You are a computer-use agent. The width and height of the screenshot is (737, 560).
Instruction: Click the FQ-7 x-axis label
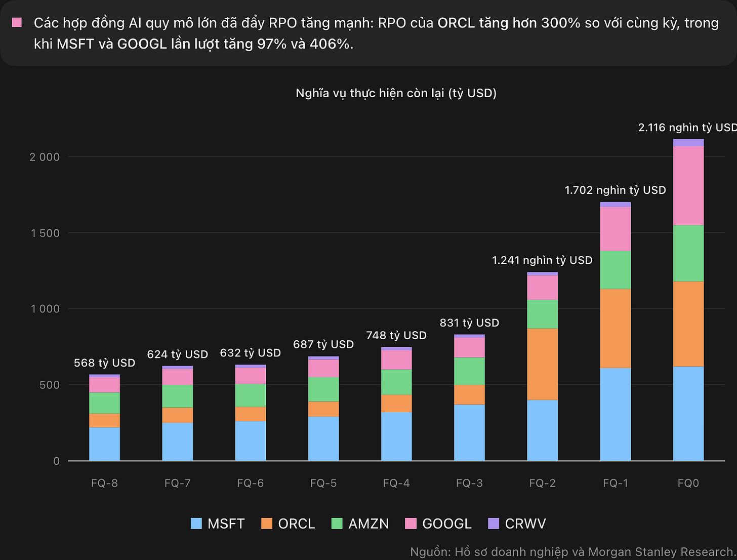(177, 483)
